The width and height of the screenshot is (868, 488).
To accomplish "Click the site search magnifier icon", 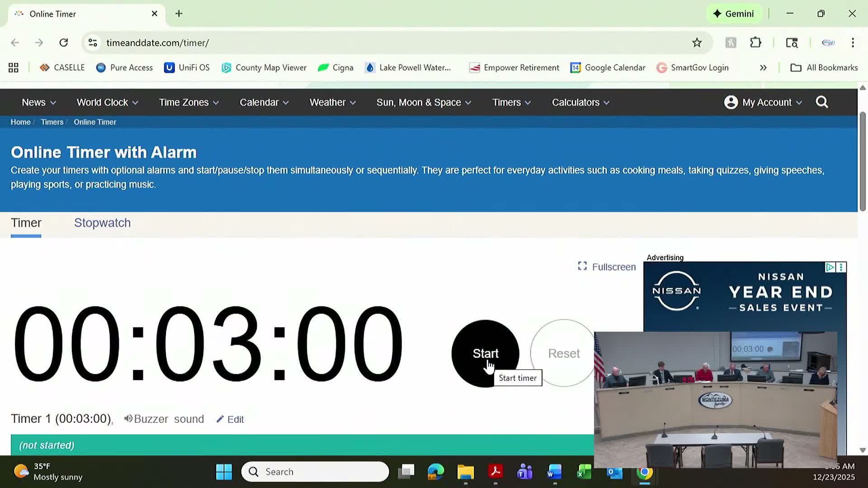I will coord(821,102).
